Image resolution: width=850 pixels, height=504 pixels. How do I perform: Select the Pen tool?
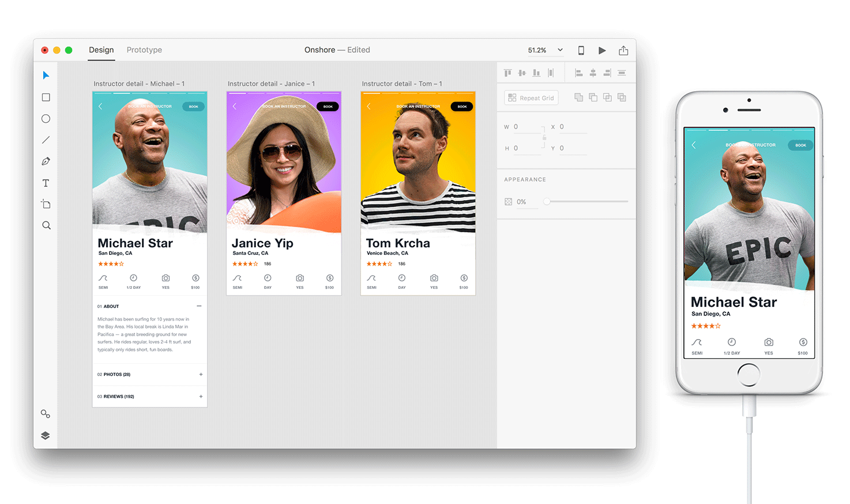pos(46,161)
